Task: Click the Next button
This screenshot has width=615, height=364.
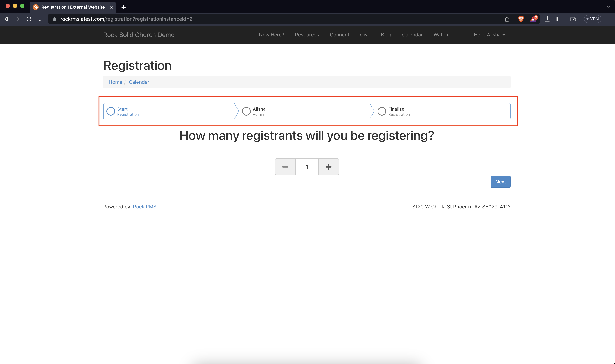Action: coord(500,181)
